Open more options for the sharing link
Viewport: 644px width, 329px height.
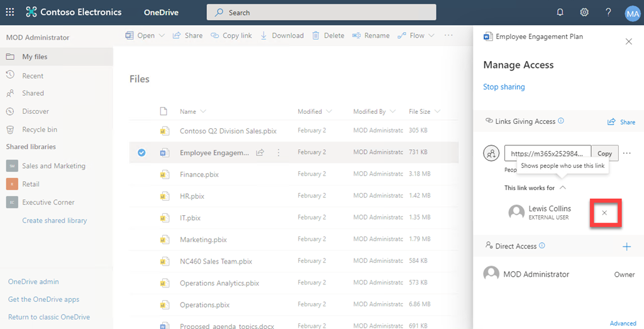click(626, 153)
